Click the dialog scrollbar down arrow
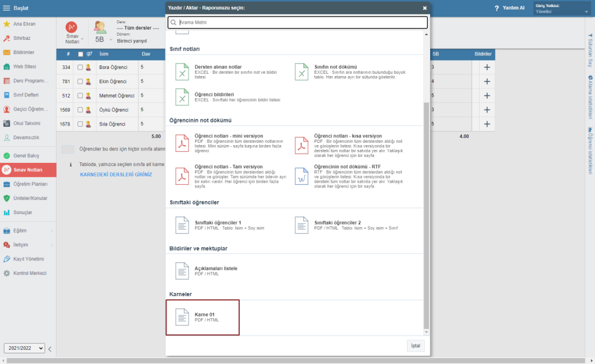Viewport: 595px width, 364px height. click(427, 332)
